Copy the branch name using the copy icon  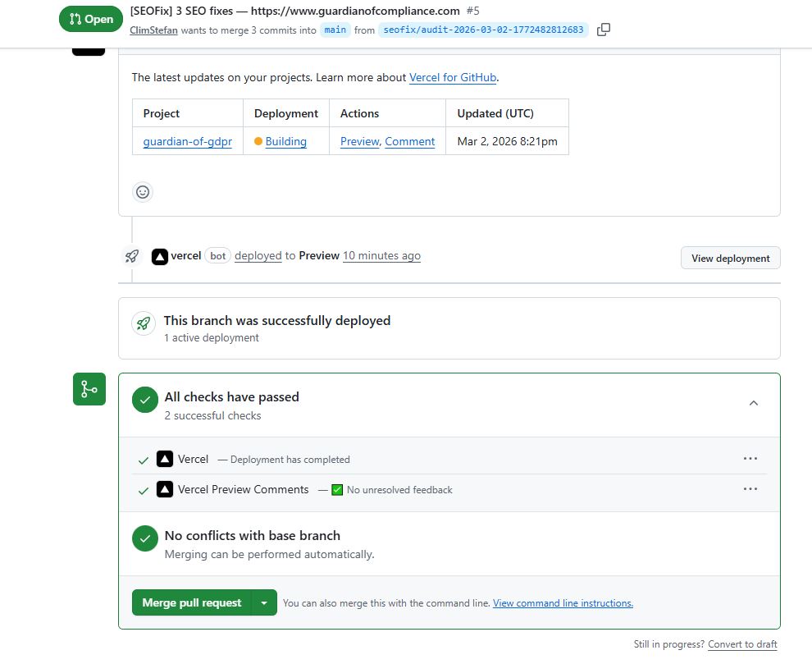tap(604, 30)
